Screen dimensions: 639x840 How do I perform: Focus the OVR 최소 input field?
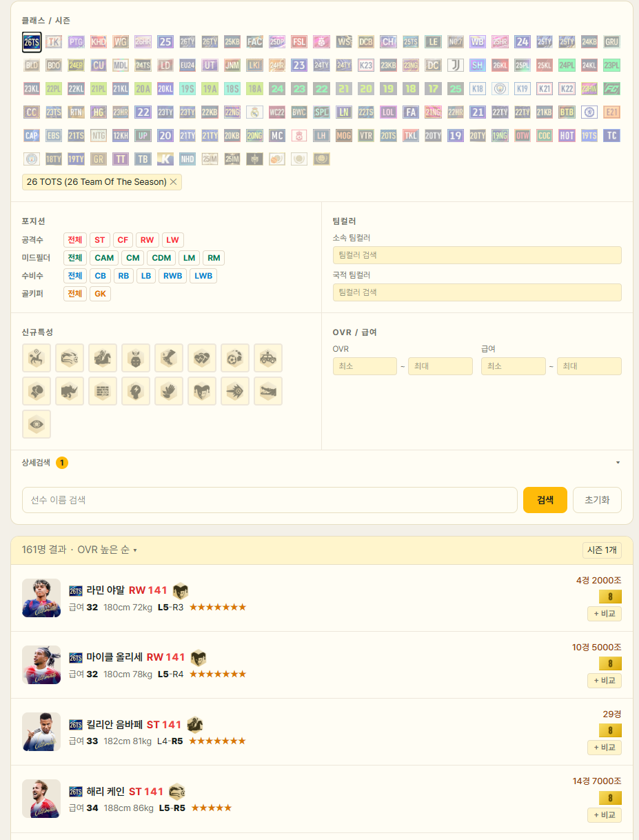(365, 366)
